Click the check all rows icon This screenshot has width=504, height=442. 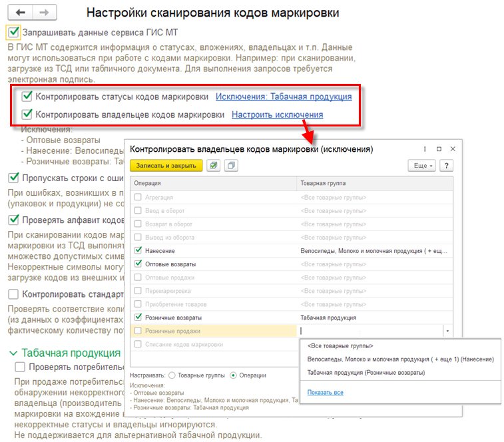213,166
